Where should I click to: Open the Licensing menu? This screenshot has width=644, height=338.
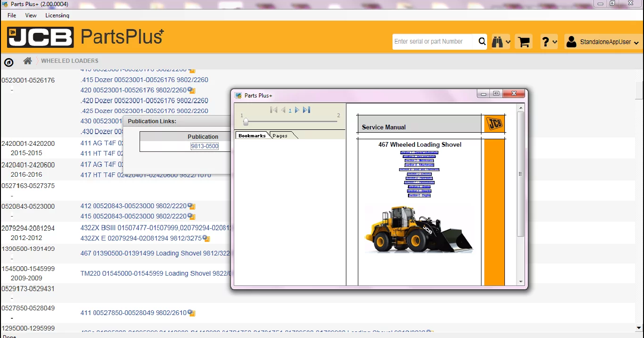click(x=57, y=15)
